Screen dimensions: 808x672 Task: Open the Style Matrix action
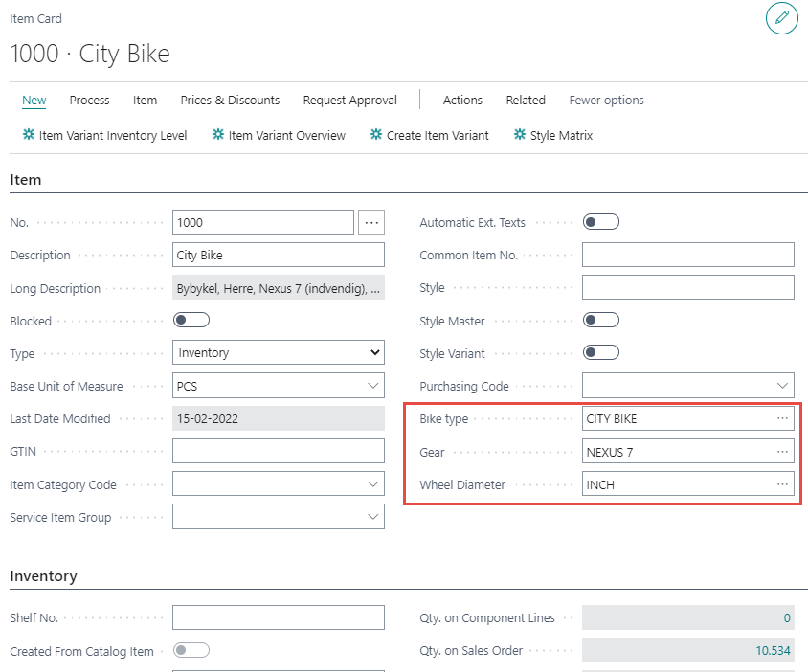tap(553, 136)
